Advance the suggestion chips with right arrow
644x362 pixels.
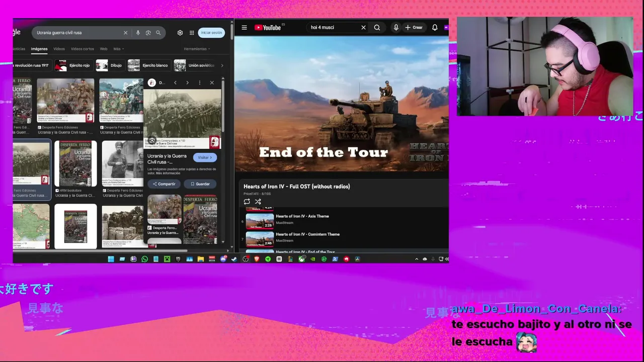click(222, 65)
